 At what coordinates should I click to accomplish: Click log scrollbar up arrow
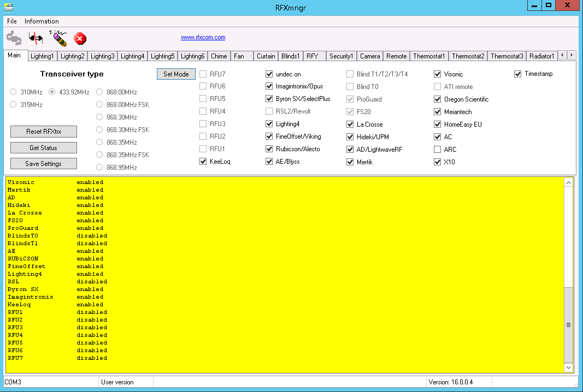pos(568,182)
